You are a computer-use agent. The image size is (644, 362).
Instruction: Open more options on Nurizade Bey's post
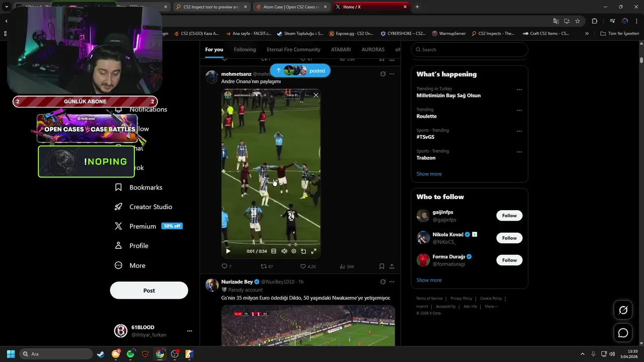(392, 282)
